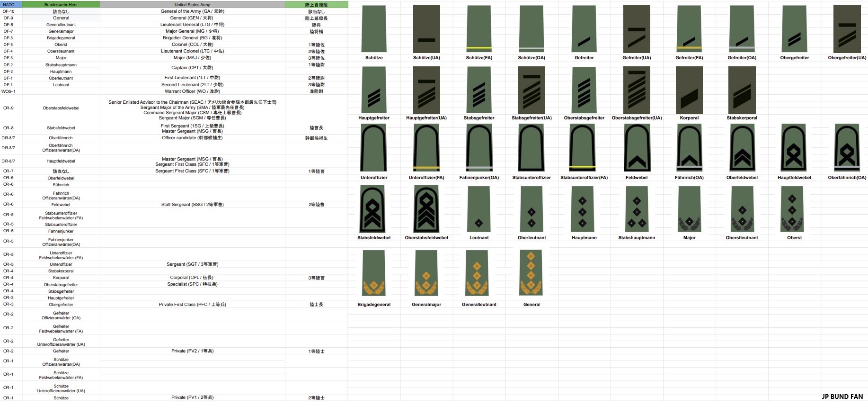Select the Brigadier General (BG / 准将) cell
This screenshot has height=406, width=868.
(x=192, y=38)
